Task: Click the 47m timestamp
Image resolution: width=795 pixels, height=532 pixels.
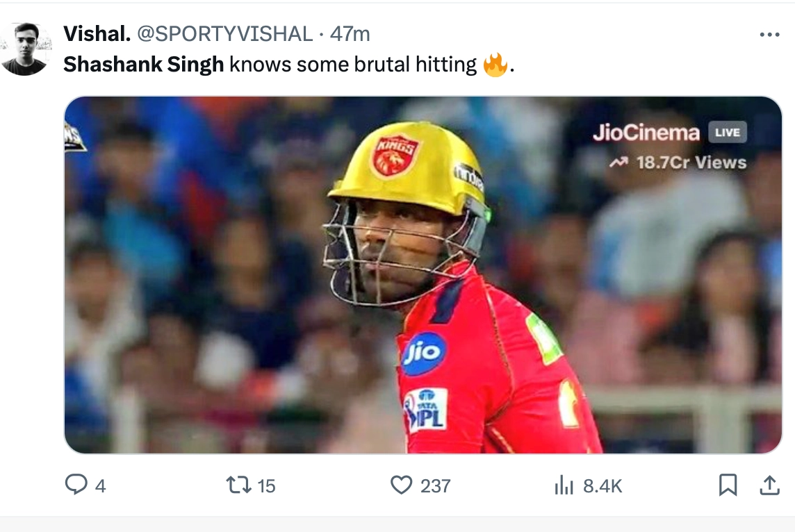Action: pyautogui.click(x=350, y=33)
